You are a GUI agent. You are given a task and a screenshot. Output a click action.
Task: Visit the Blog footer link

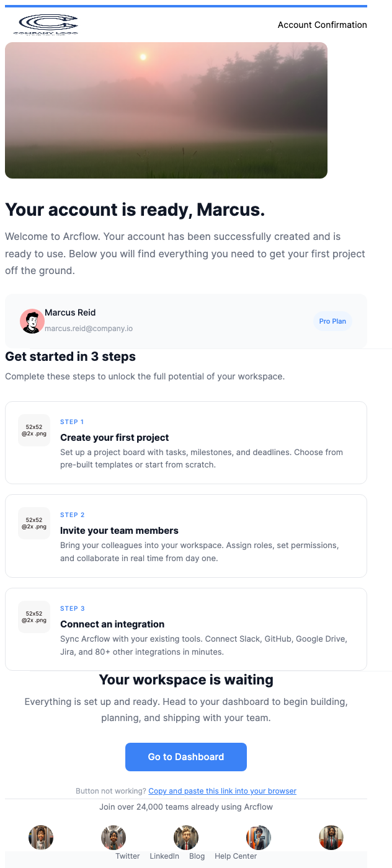coord(197,856)
